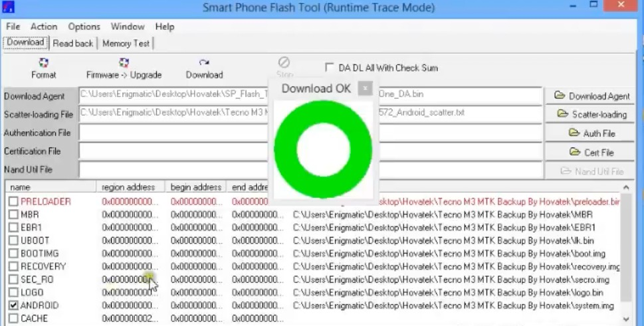Check the UBOOT partition checkbox
The image size is (644, 326).
pos(13,240)
